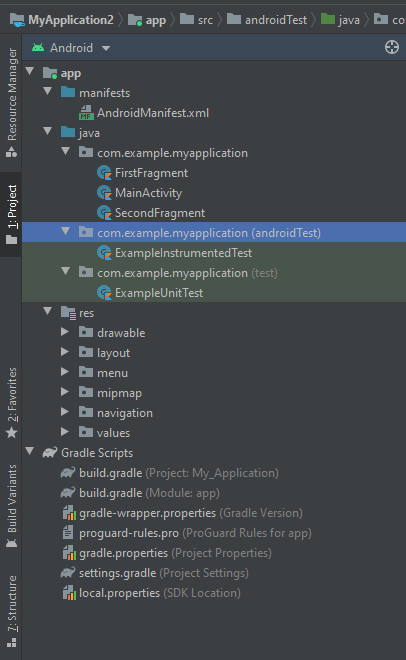This screenshot has width=406, height=660.
Task: Click the FirstFragment Kotlin class icon
Action: coord(104,173)
